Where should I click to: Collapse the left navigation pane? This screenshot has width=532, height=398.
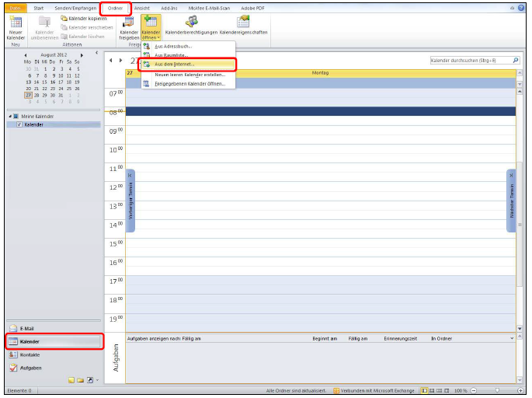(x=96, y=54)
